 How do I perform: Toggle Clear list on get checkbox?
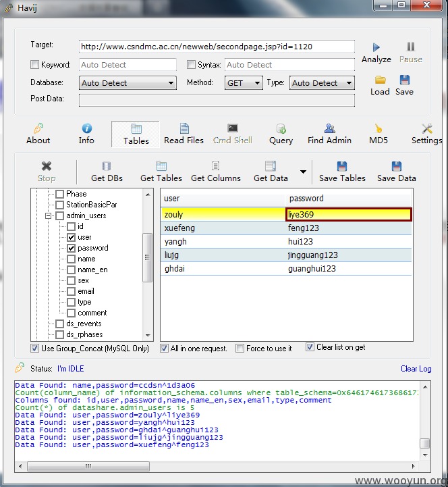pyautogui.click(x=310, y=347)
